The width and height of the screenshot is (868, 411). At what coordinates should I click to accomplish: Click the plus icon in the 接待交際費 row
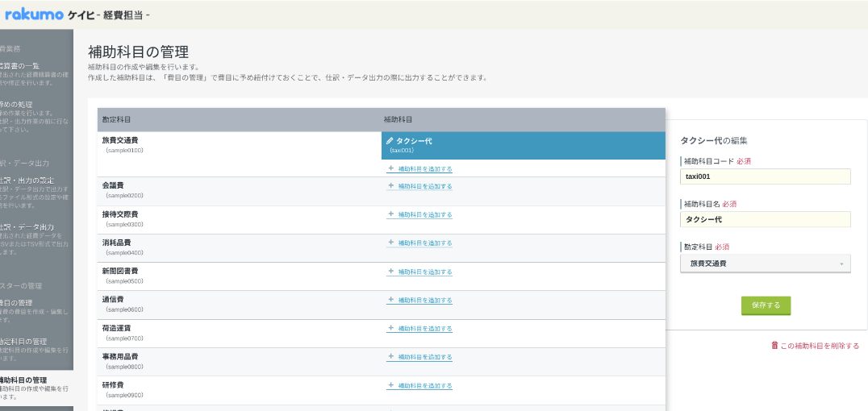(x=390, y=214)
